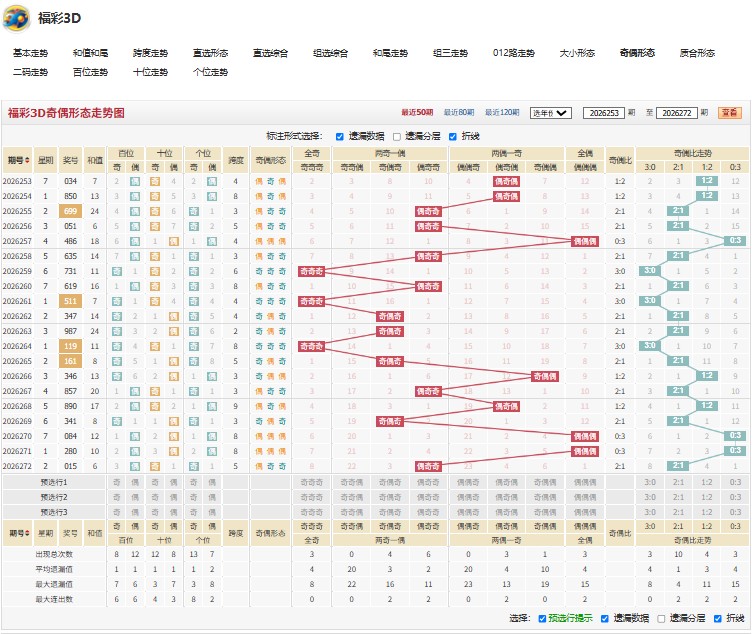Switch to 直选综合 chart

[271, 53]
